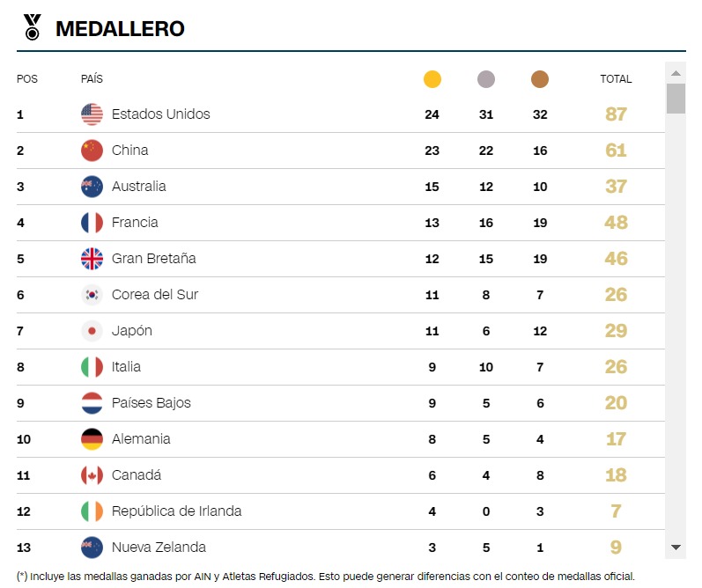Select the Estados Unidos flag icon

coord(92,114)
